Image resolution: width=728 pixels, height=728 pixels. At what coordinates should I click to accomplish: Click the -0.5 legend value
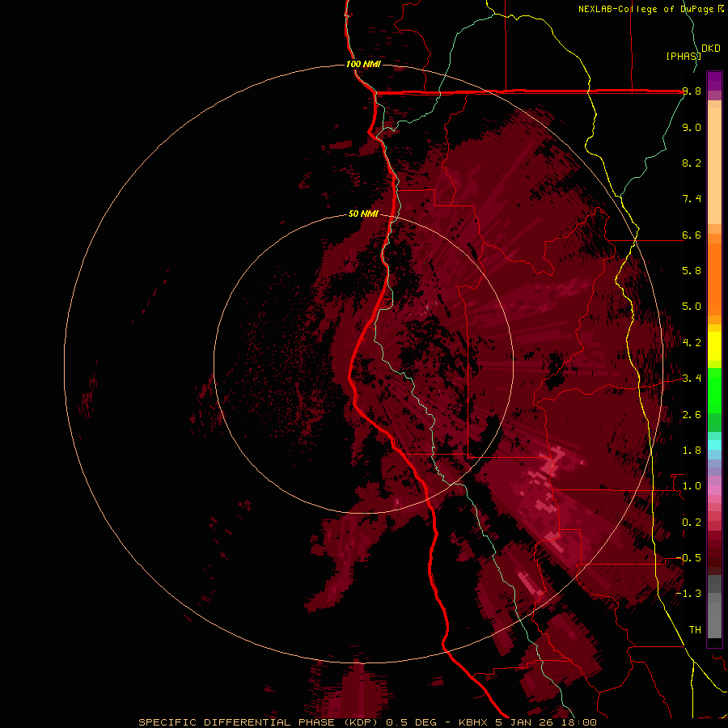(688, 558)
